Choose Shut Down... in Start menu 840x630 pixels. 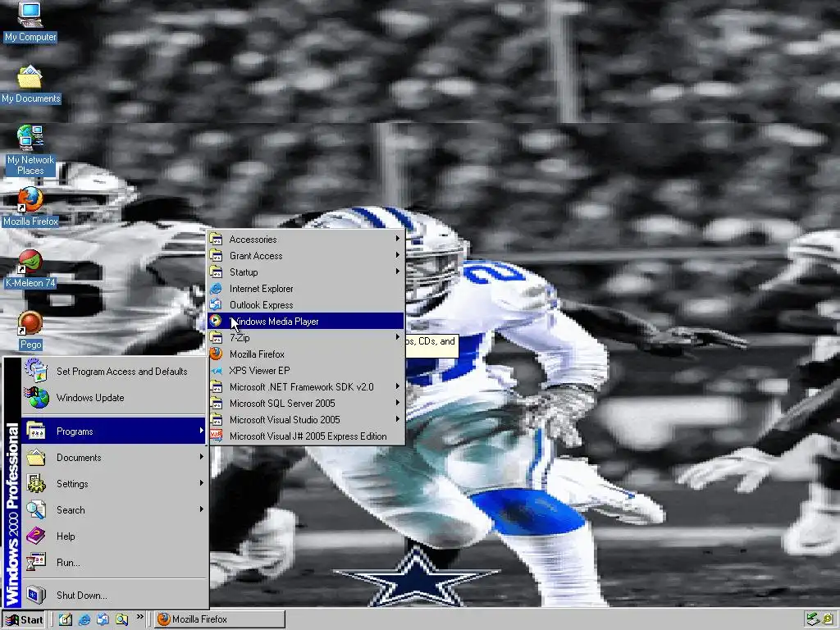click(x=114, y=596)
